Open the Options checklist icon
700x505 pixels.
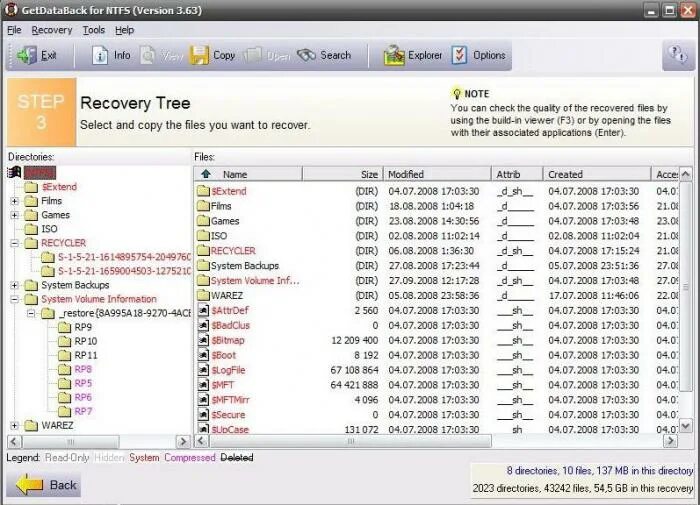(459, 55)
